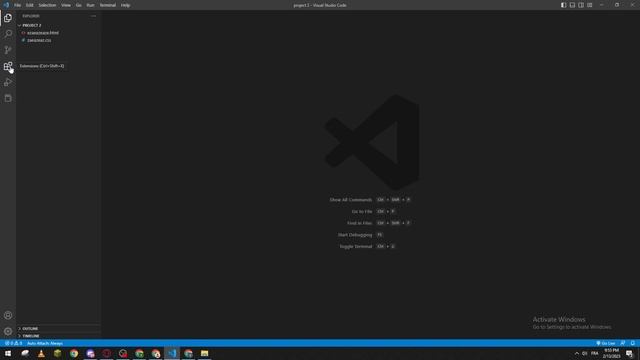Toggle primary side bar layout button

click(563, 5)
